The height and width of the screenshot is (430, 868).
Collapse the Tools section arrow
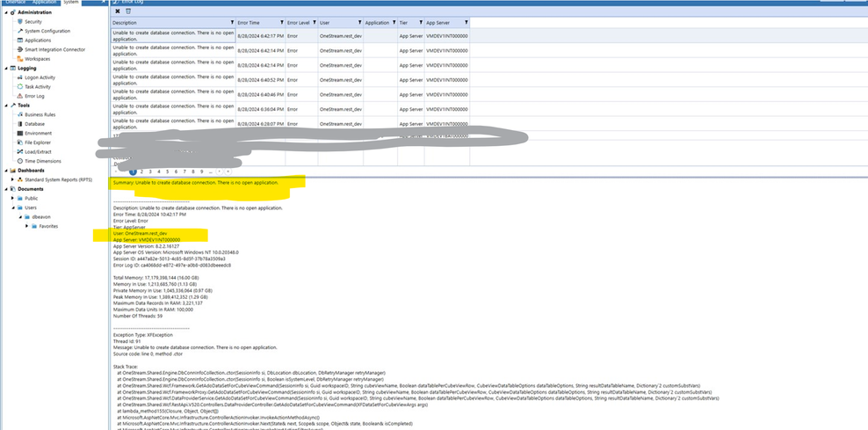tap(5, 106)
